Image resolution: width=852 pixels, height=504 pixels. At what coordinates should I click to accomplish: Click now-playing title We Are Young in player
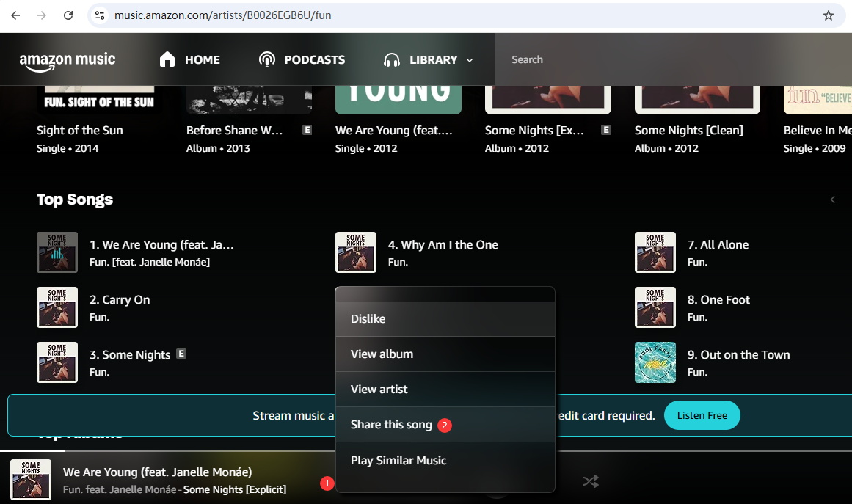point(158,472)
